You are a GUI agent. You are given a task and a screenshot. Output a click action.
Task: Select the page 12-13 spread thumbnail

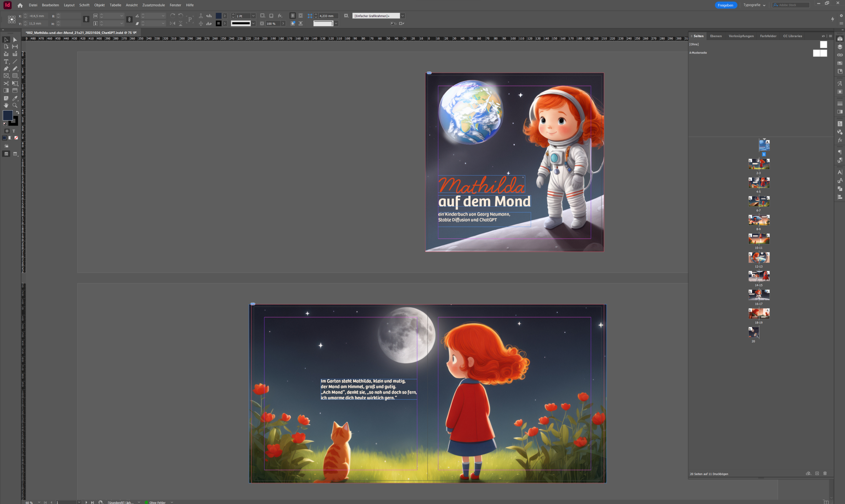759,257
